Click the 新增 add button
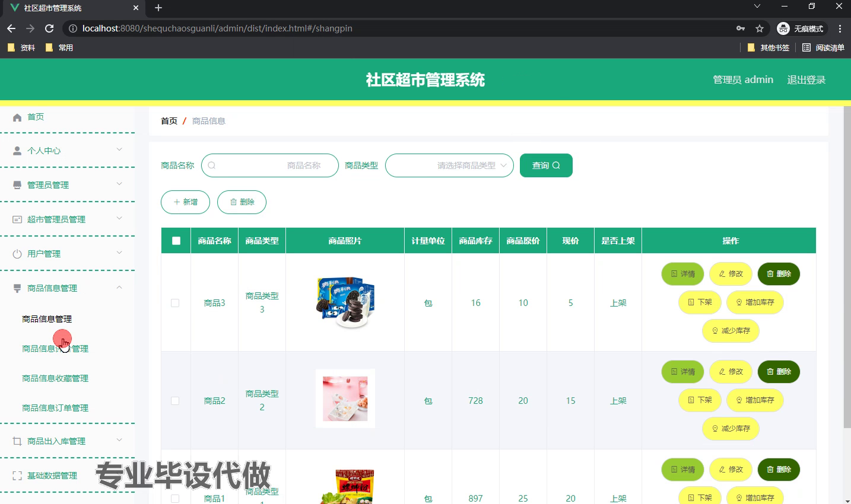Image resolution: width=851 pixels, height=504 pixels. point(185,202)
